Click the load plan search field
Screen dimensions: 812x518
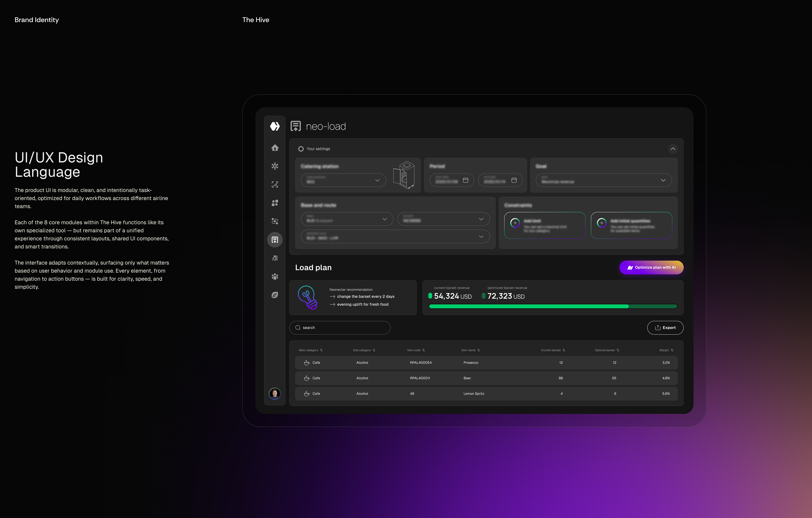340,327
